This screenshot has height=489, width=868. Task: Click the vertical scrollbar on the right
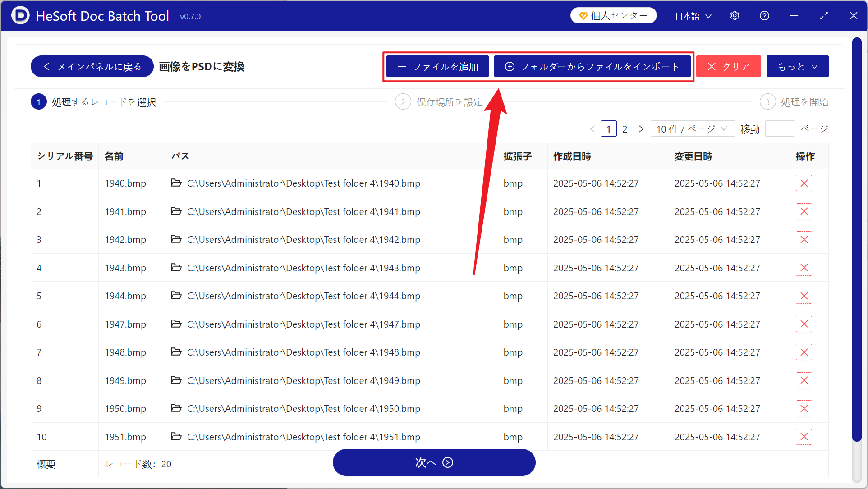857,239
